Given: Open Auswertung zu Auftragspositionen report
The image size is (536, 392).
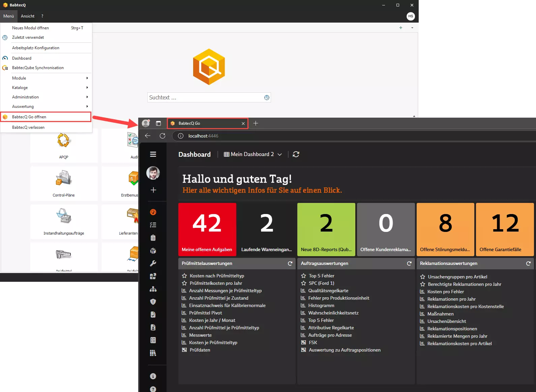Looking at the screenshot, I should pyautogui.click(x=345, y=350).
